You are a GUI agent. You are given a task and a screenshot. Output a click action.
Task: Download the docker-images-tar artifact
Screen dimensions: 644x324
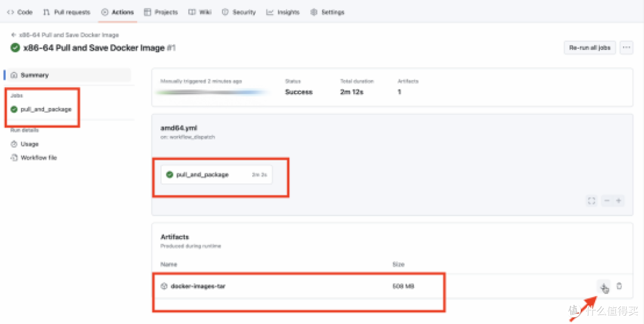point(603,286)
